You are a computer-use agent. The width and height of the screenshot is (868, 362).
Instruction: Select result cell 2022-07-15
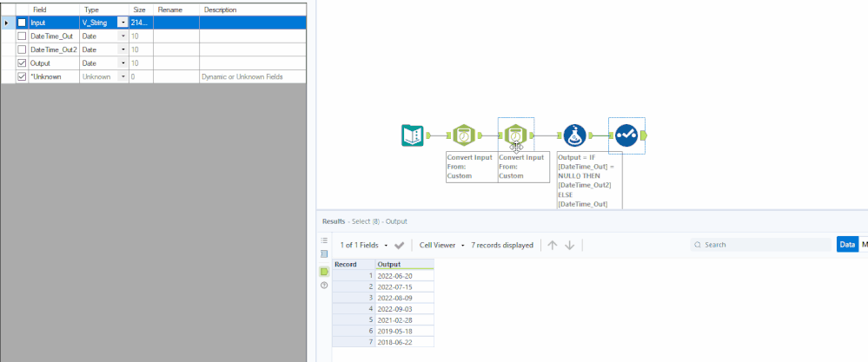point(405,286)
